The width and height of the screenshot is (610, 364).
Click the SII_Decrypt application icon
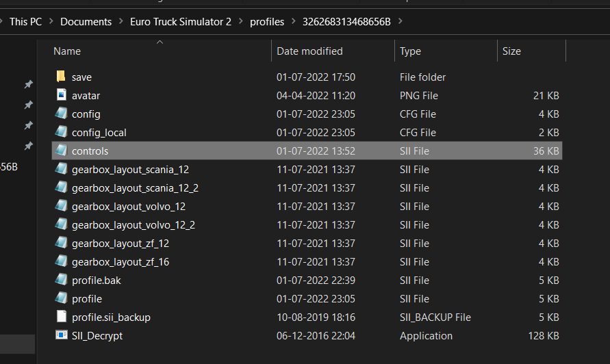click(x=61, y=336)
